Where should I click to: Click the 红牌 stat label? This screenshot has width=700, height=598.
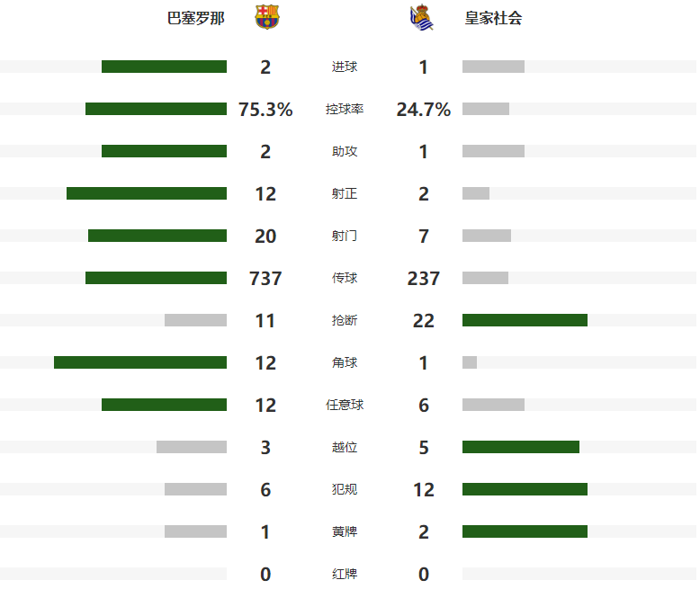(345, 574)
